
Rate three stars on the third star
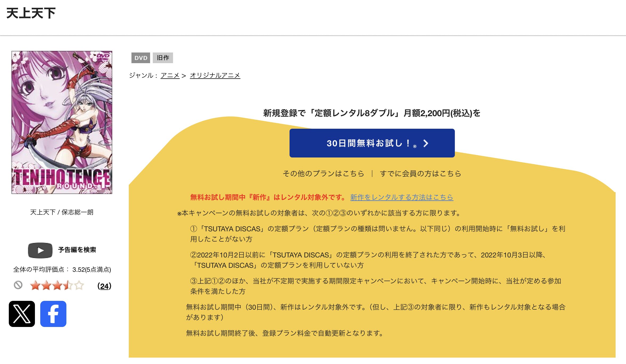point(57,285)
